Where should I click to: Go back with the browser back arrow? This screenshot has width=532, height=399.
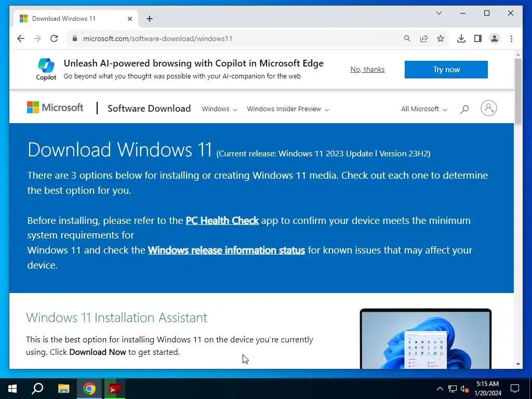(21, 38)
